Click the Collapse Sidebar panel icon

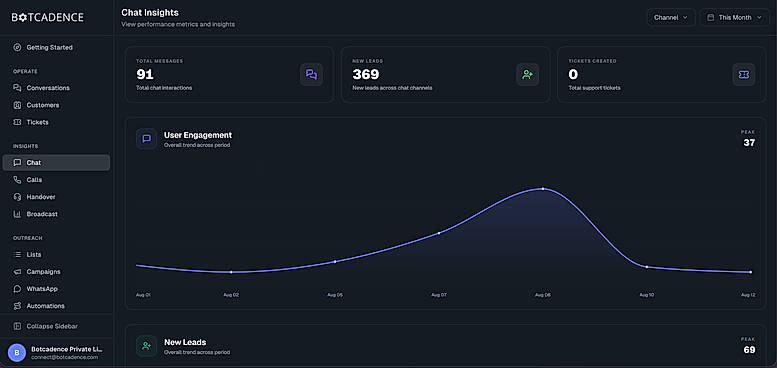pos(17,326)
